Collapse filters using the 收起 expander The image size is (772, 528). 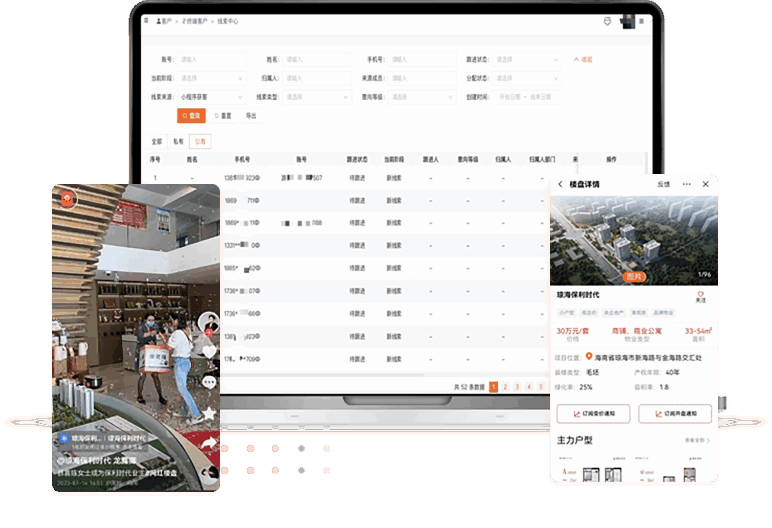pyautogui.click(x=583, y=60)
